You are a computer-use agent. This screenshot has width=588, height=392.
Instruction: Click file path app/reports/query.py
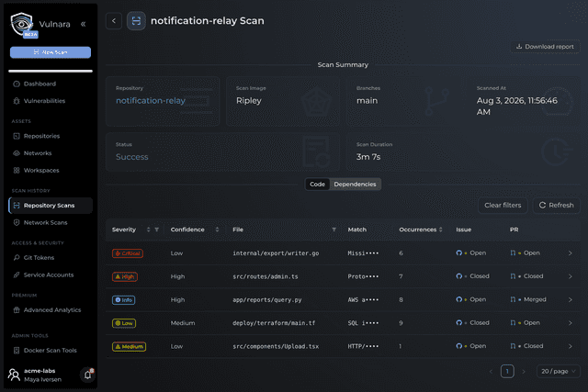coord(267,300)
